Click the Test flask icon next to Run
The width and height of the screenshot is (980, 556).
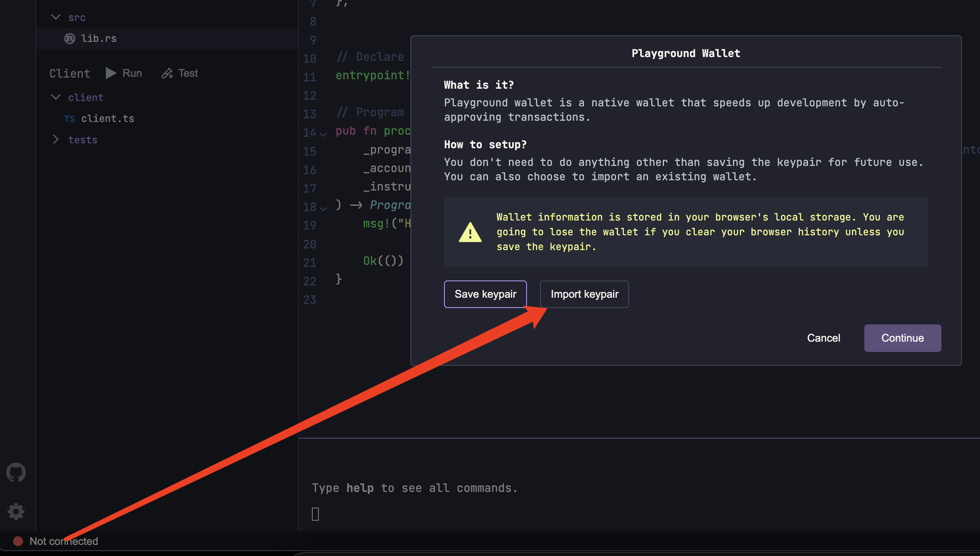click(167, 73)
